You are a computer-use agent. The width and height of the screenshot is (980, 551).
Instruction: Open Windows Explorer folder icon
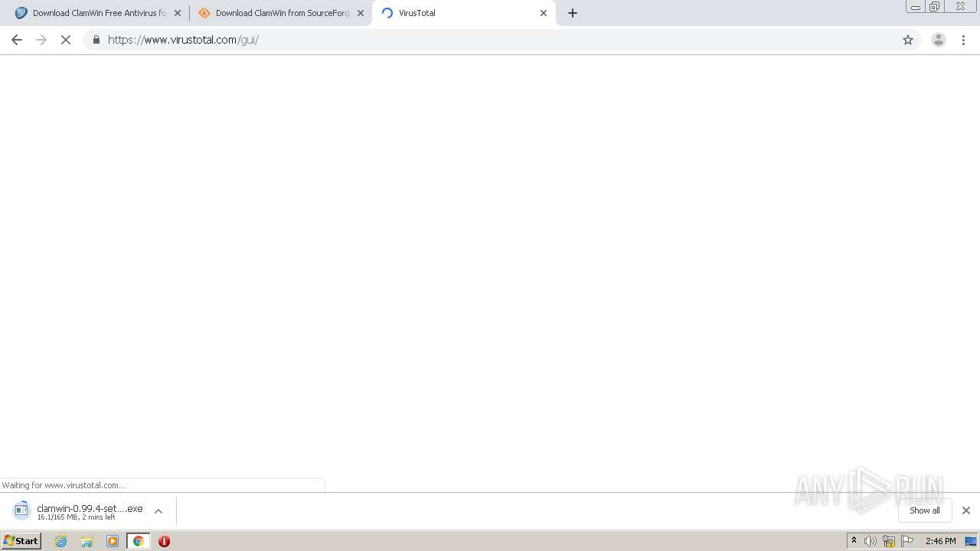pyautogui.click(x=87, y=541)
